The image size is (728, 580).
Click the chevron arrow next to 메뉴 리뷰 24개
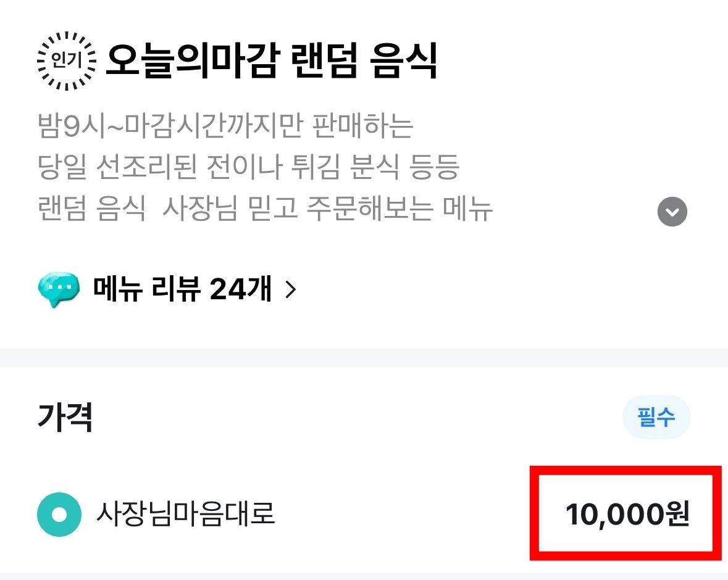pos(291,288)
